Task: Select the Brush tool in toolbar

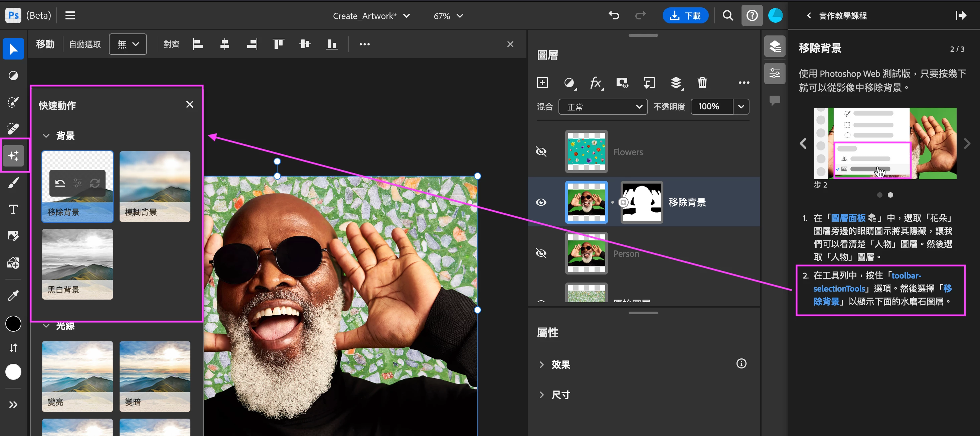Action: coord(13,183)
